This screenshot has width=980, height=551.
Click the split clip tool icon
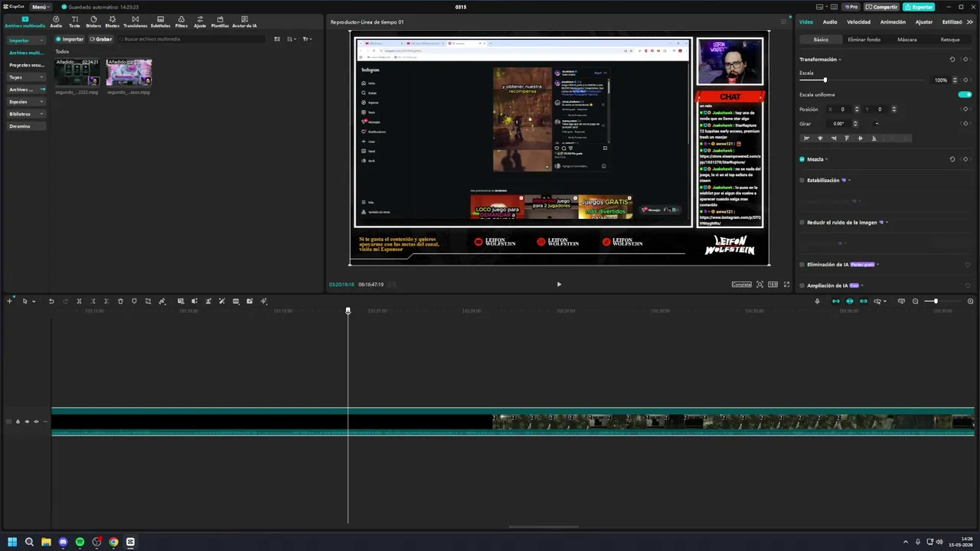tap(79, 301)
